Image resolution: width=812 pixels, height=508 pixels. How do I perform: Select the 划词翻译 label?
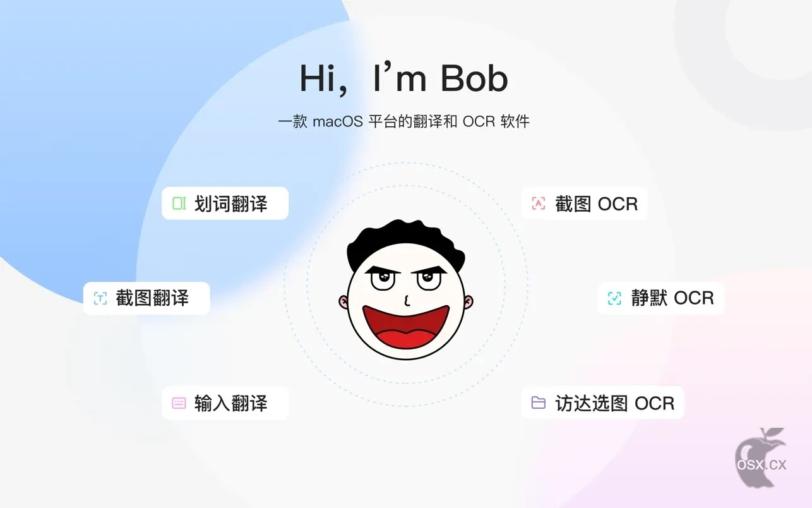tap(231, 203)
